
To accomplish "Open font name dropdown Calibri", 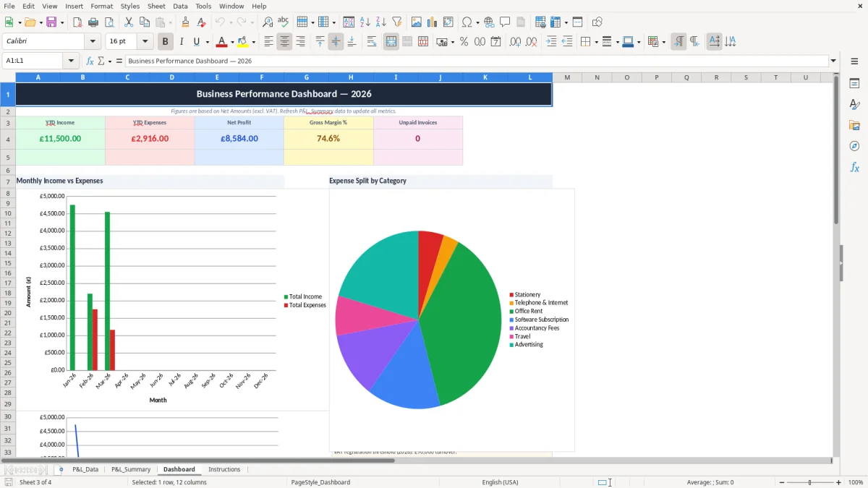I will click(x=92, y=42).
